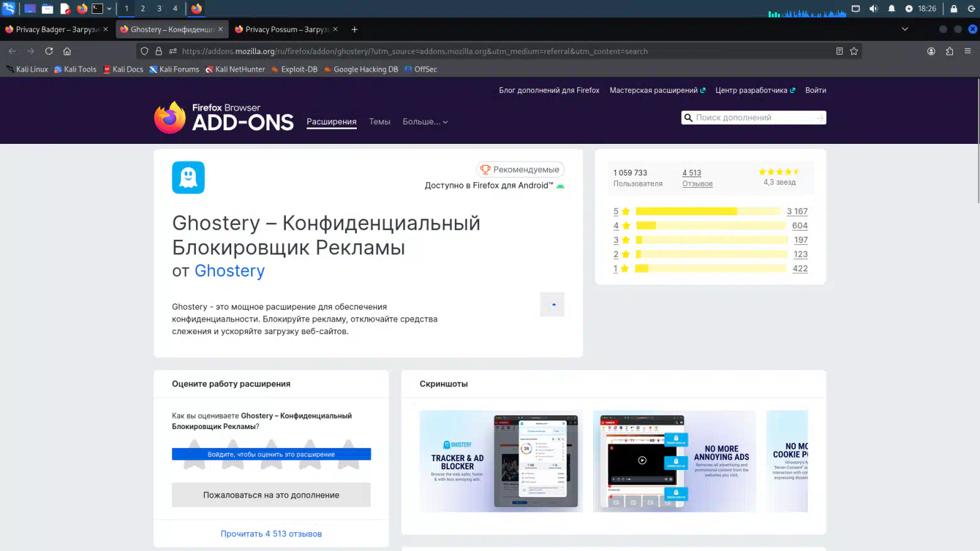980x551 pixels.
Task: Open the Ghostery author link
Action: tap(229, 271)
